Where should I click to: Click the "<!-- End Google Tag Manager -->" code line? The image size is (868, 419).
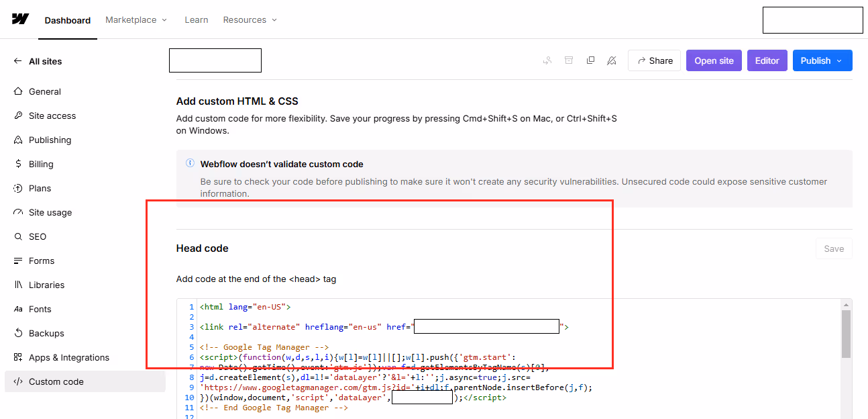(x=274, y=408)
